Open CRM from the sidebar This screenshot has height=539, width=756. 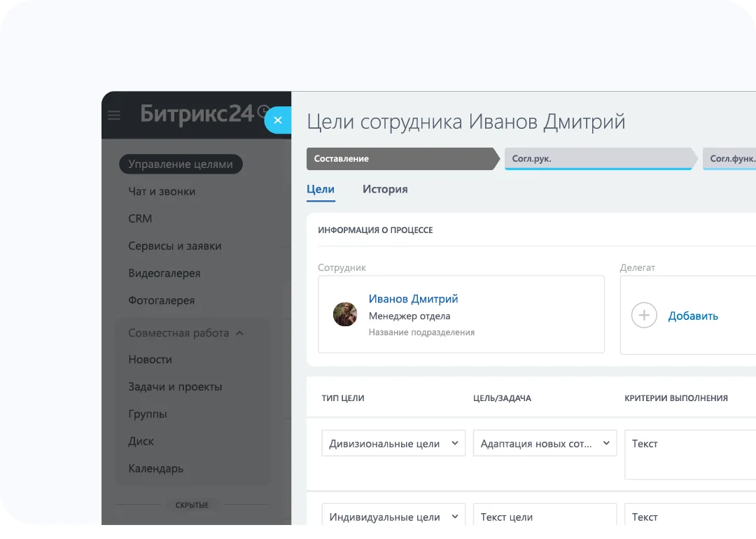pyautogui.click(x=139, y=218)
